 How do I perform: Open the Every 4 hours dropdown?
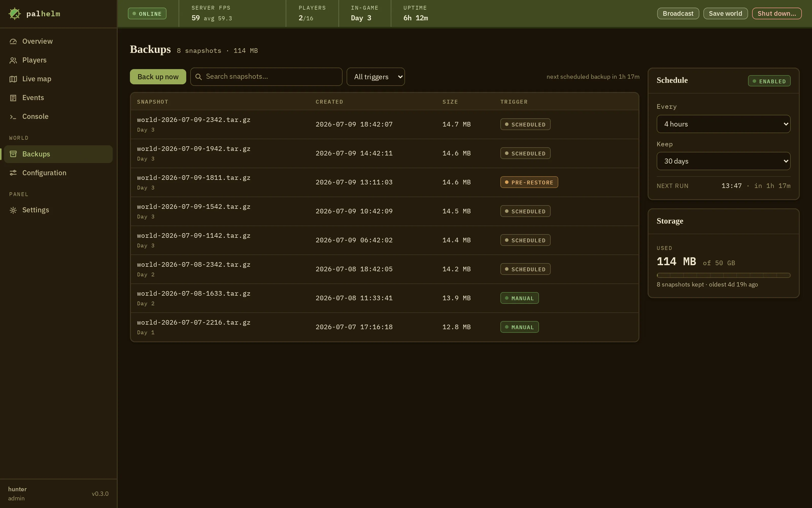pyautogui.click(x=723, y=124)
